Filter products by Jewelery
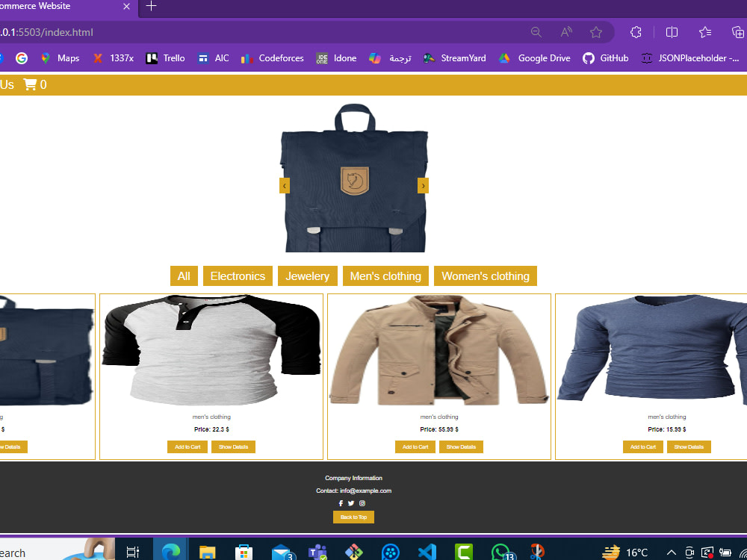The image size is (747, 560). tap(308, 276)
